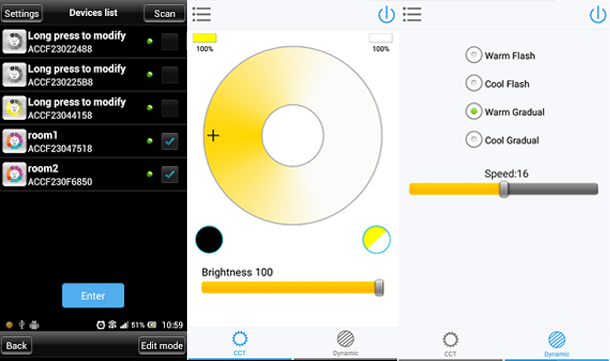Tap the green status dot for room1
610x361 pixels.
tap(150, 141)
